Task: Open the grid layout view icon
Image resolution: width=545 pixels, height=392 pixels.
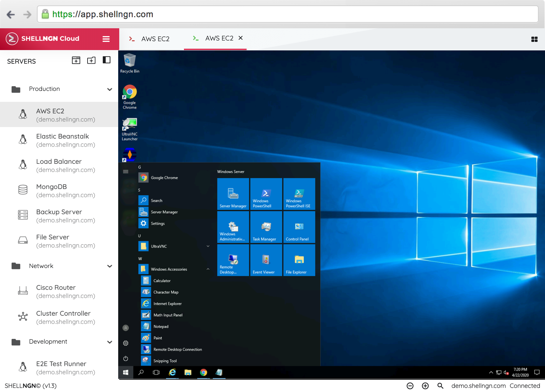Action: (x=534, y=39)
